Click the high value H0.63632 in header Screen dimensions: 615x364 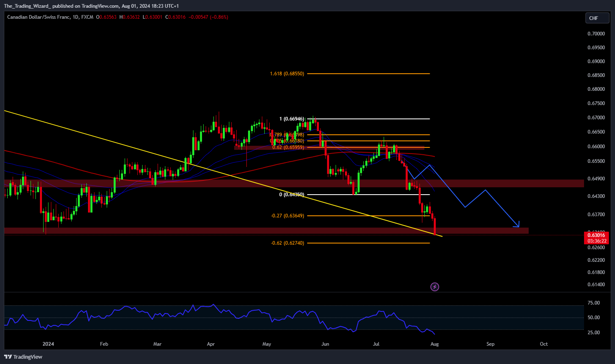[130, 17]
